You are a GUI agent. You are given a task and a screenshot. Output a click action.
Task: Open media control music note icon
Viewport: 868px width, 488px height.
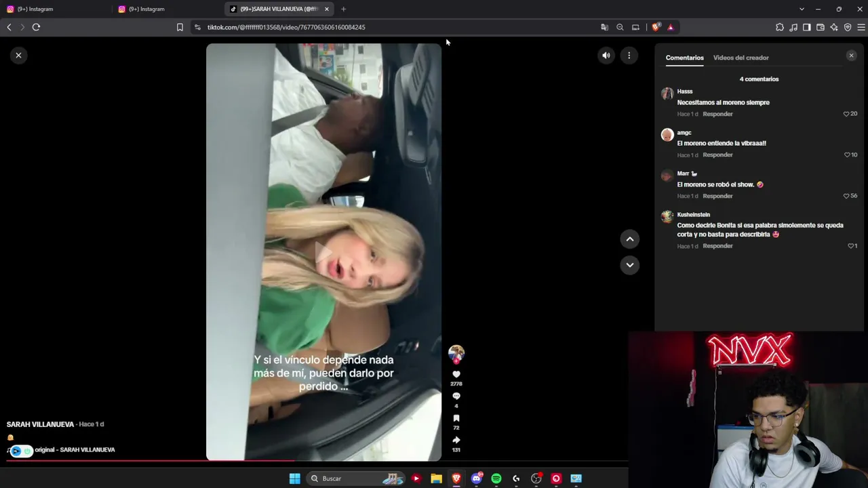coord(793,27)
